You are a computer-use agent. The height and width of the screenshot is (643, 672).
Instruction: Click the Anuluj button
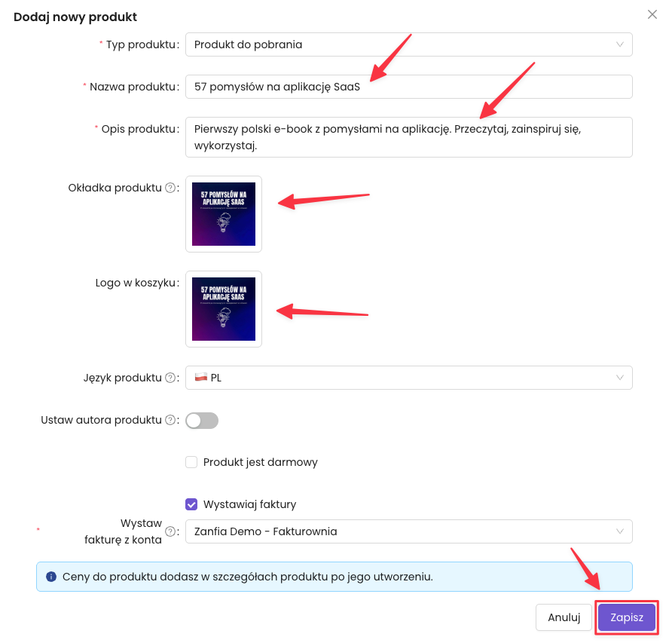click(564, 617)
